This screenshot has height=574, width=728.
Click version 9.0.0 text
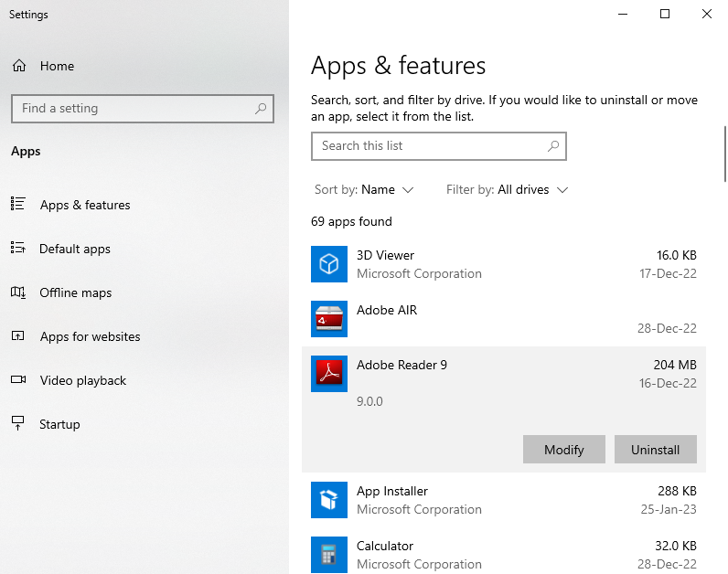click(369, 401)
